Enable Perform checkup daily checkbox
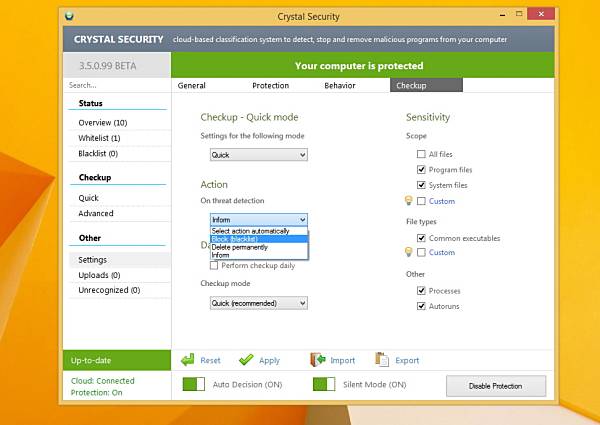Viewport: 600px width, 425px height. tap(214, 265)
